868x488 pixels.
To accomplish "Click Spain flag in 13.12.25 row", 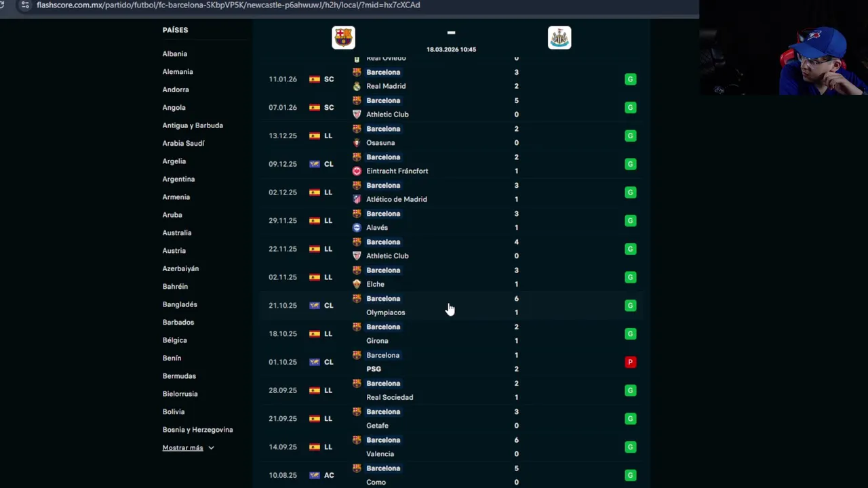I will click(315, 136).
